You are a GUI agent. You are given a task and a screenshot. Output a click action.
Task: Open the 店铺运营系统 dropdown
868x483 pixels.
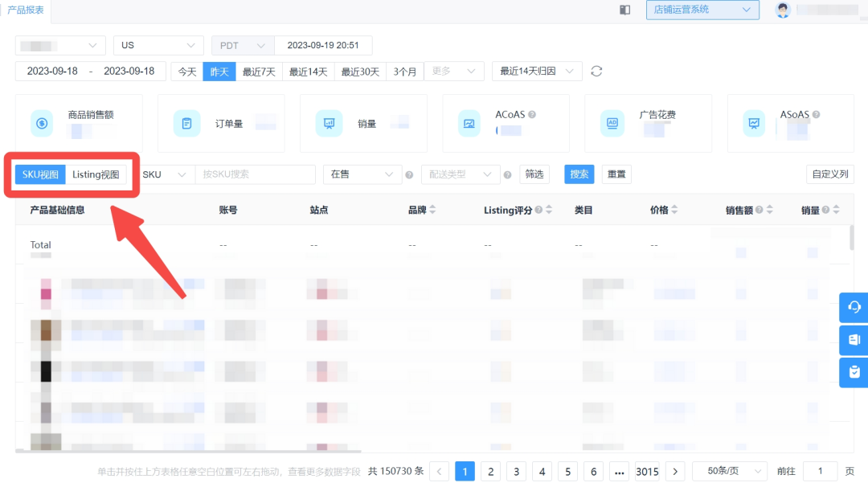coord(702,10)
